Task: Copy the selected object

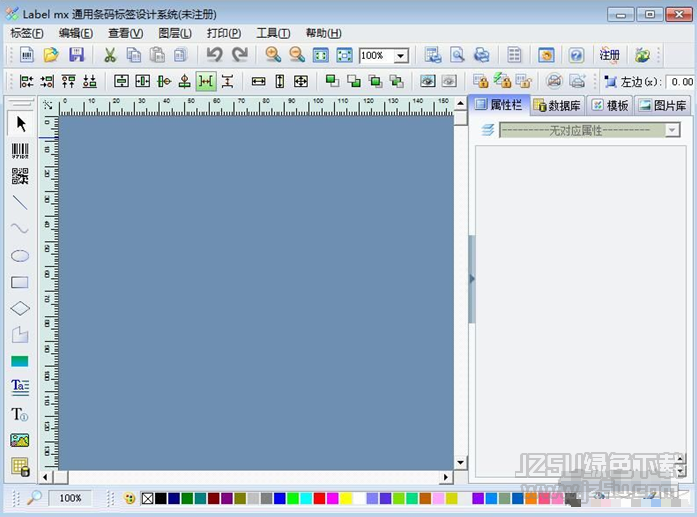Action: point(134,55)
